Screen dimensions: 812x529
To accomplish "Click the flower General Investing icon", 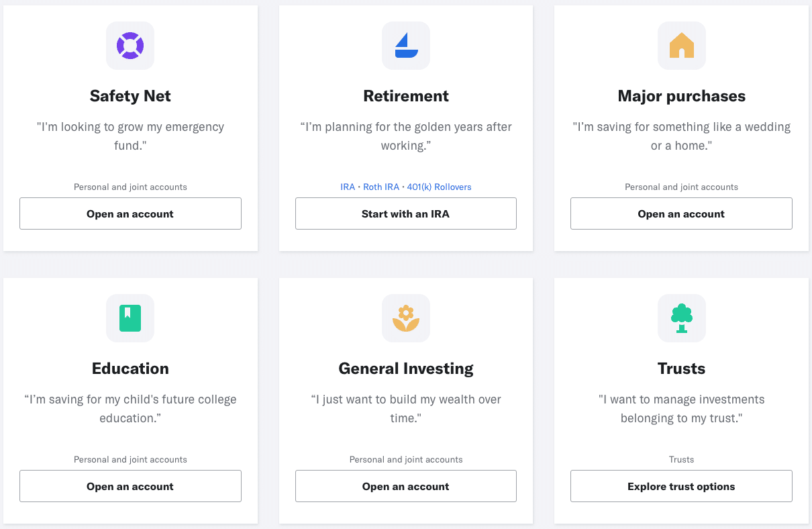I will tap(406, 318).
